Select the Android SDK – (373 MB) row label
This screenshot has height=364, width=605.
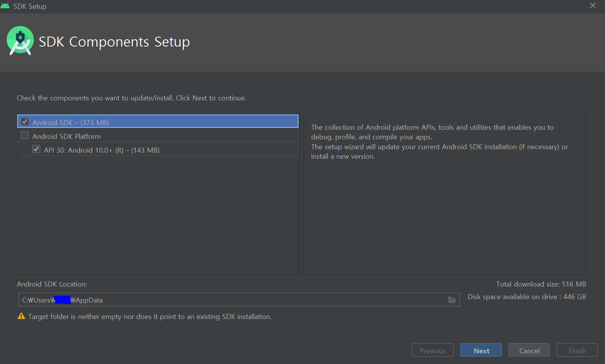point(71,122)
